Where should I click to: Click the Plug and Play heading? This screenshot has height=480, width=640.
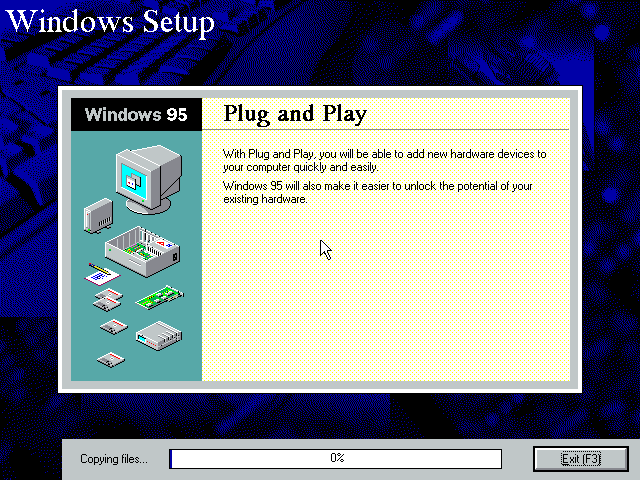click(x=295, y=113)
